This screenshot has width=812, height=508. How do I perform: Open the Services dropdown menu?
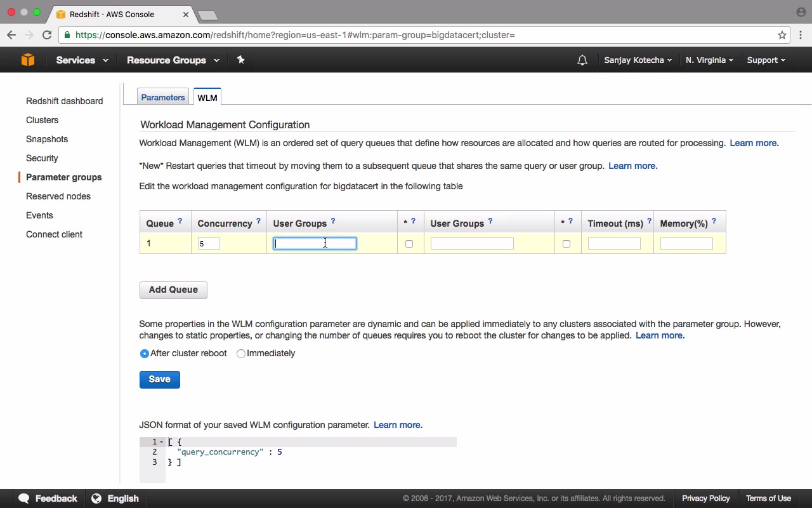click(82, 60)
